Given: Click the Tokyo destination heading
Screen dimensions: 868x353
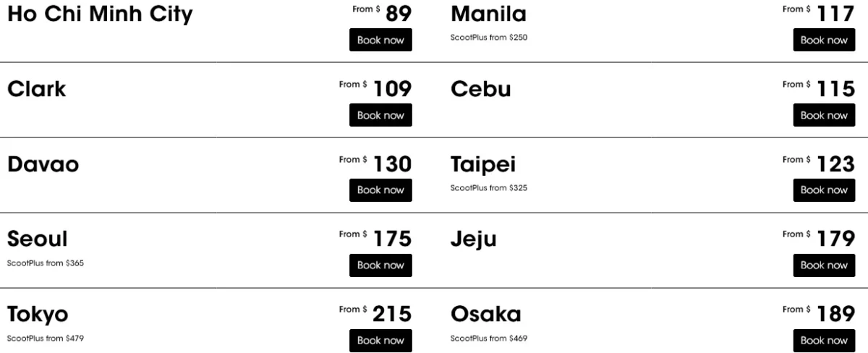Looking at the screenshot, I should (x=38, y=315).
